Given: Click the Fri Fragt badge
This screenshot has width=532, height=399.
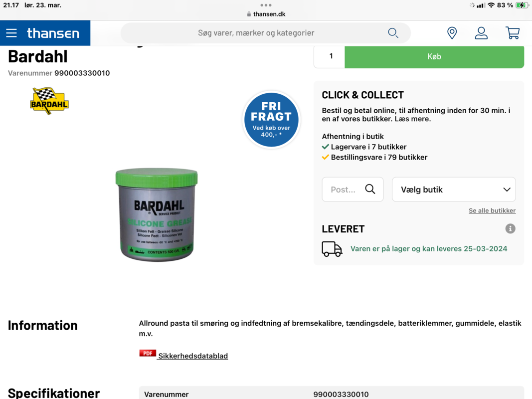Looking at the screenshot, I should click(271, 120).
